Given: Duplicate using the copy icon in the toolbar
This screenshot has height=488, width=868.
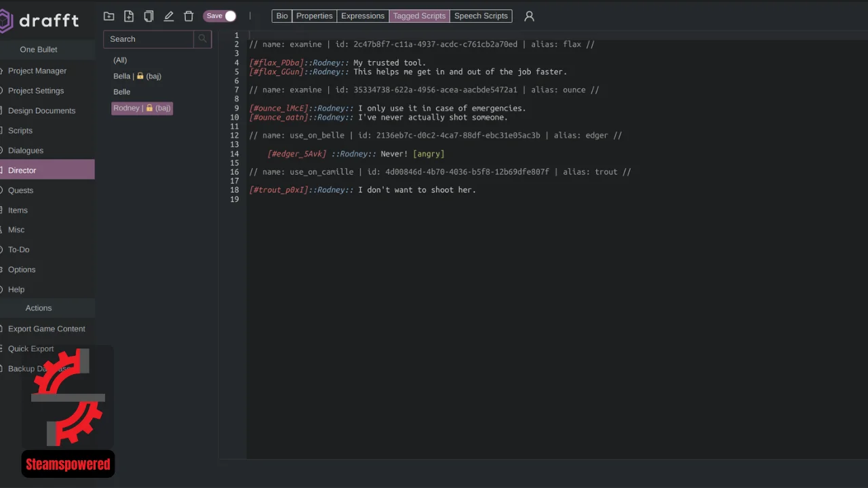Looking at the screenshot, I should 149,16.
